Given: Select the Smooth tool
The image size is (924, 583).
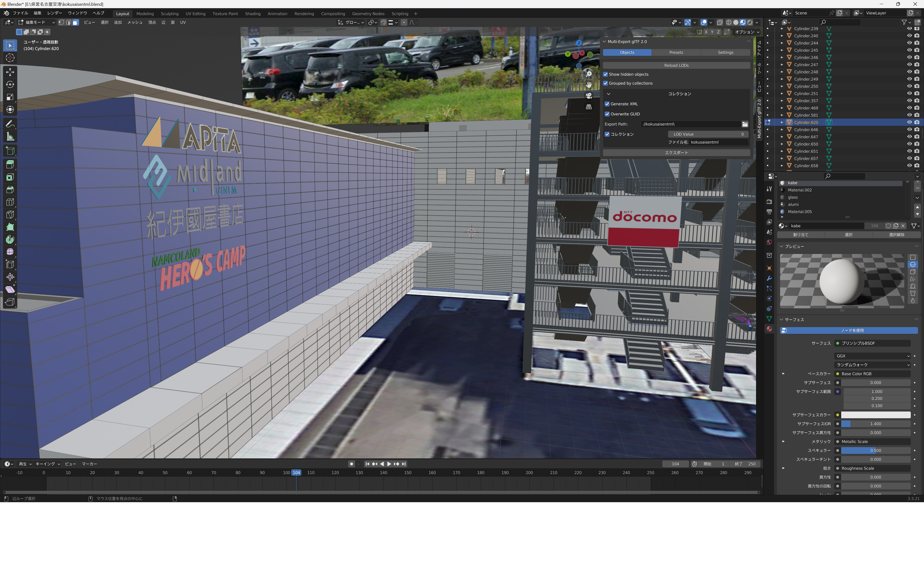Looking at the screenshot, I should [10, 252].
